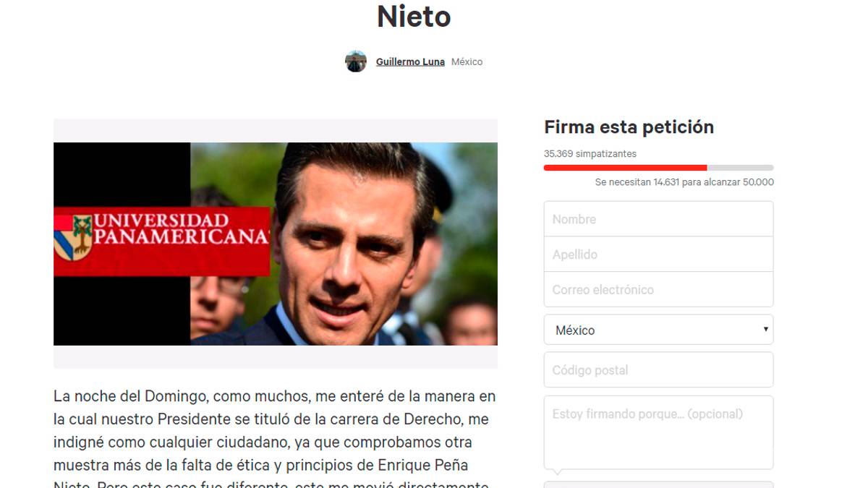The height and width of the screenshot is (488, 868).
Task: Click the red filled part of the progress bar
Action: pos(625,168)
